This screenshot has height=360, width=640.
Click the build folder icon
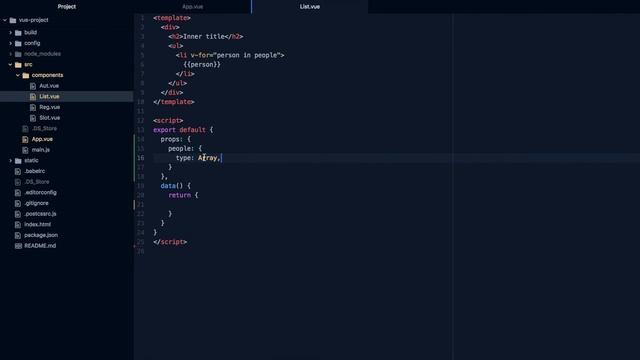pos(18,32)
